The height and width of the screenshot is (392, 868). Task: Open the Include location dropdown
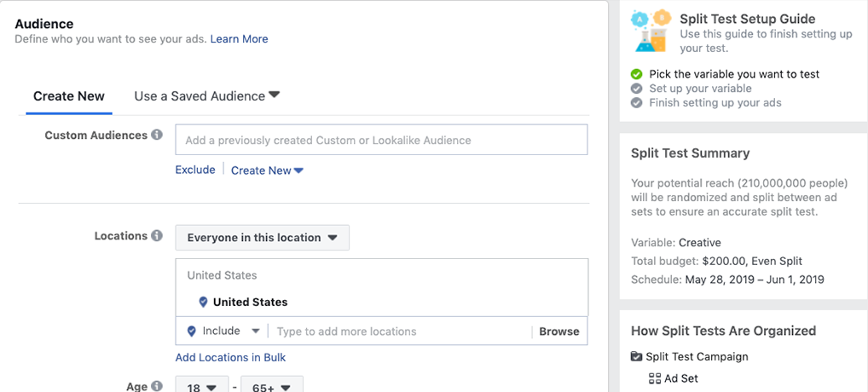click(226, 331)
